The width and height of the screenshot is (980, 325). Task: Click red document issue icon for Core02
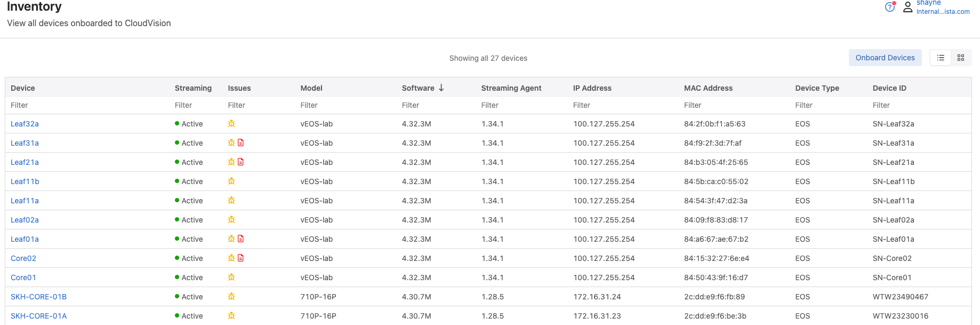(x=241, y=258)
